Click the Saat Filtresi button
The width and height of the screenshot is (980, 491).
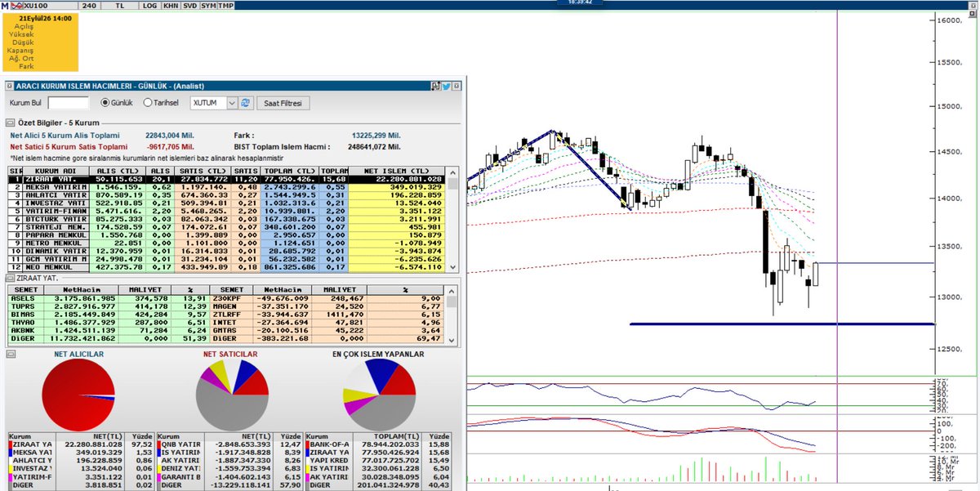click(283, 103)
